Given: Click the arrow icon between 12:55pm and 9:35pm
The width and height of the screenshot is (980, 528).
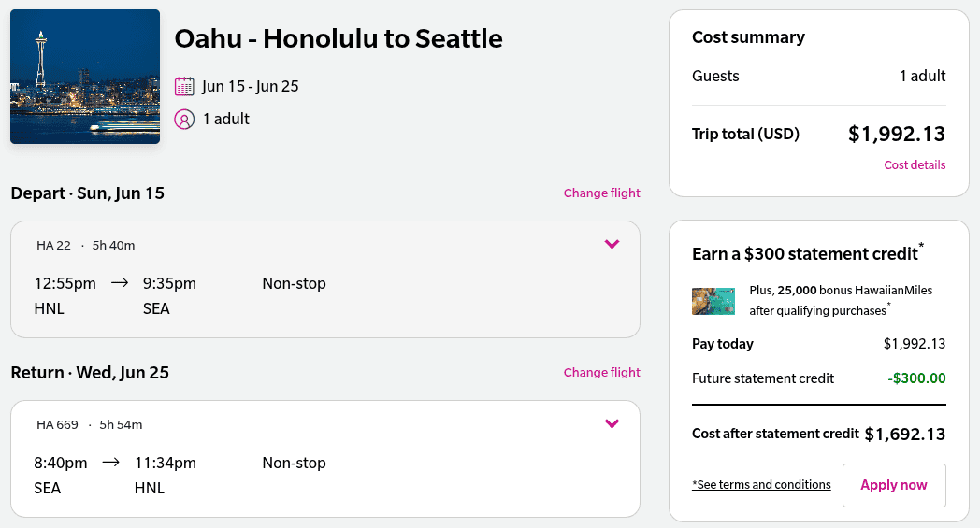Looking at the screenshot, I should point(119,282).
